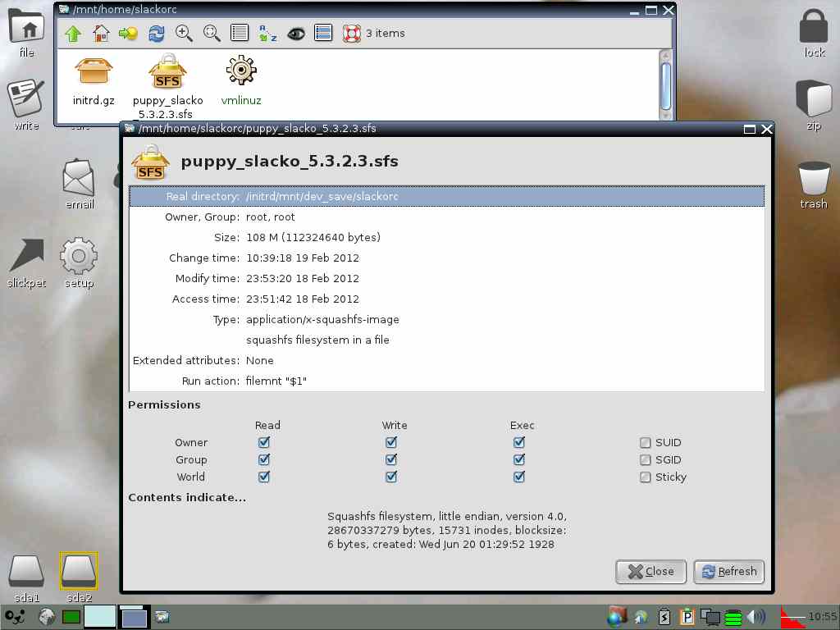Click the volume speaker tray icon
The image size is (840, 630).
click(756, 618)
